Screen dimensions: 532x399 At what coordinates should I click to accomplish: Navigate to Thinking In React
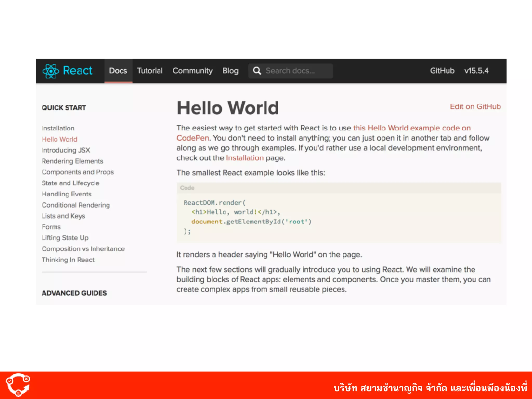[68, 260]
